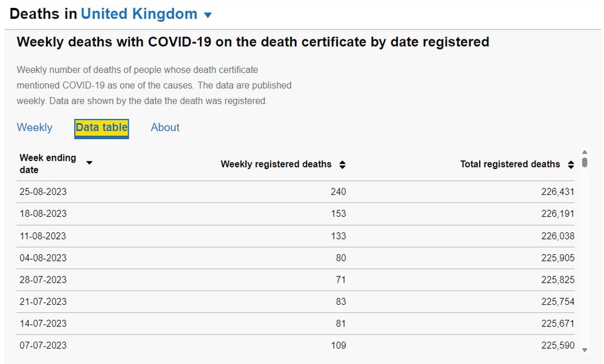Image resolution: width=604 pixels, height=364 pixels.
Task: Click sort arrows icon for Weekly registered deaths
Action: click(x=342, y=164)
